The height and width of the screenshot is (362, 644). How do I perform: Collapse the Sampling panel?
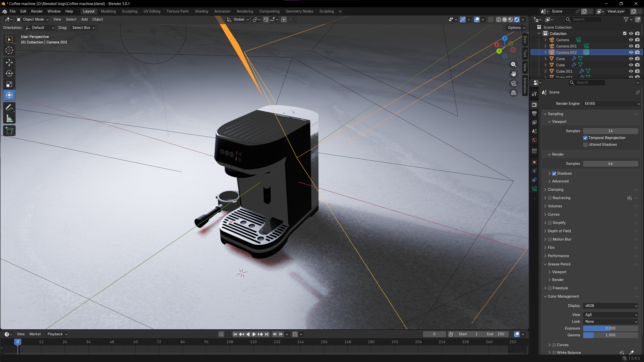coord(555,114)
